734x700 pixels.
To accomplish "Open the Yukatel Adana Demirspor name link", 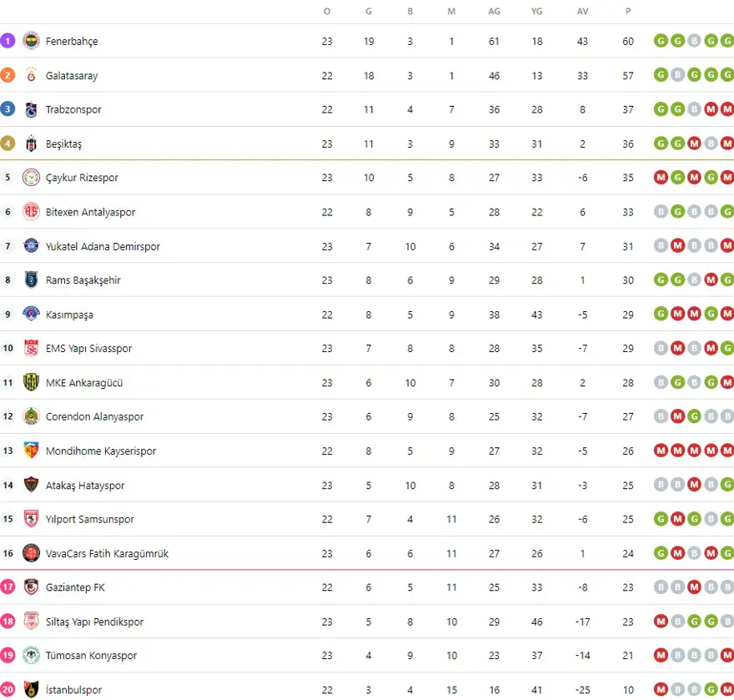I will coord(103,246).
